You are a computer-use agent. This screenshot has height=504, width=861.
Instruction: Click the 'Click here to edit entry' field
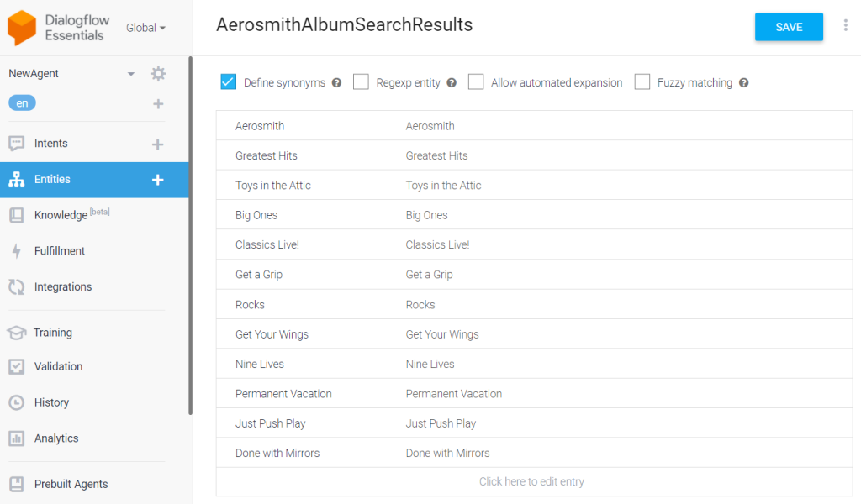[x=531, y=481]
